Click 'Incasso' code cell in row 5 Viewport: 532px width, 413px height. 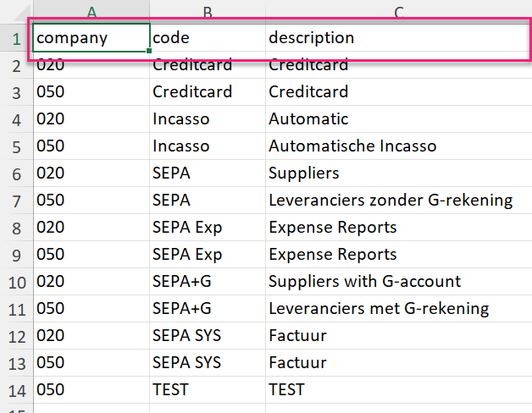tap(208, 146)
